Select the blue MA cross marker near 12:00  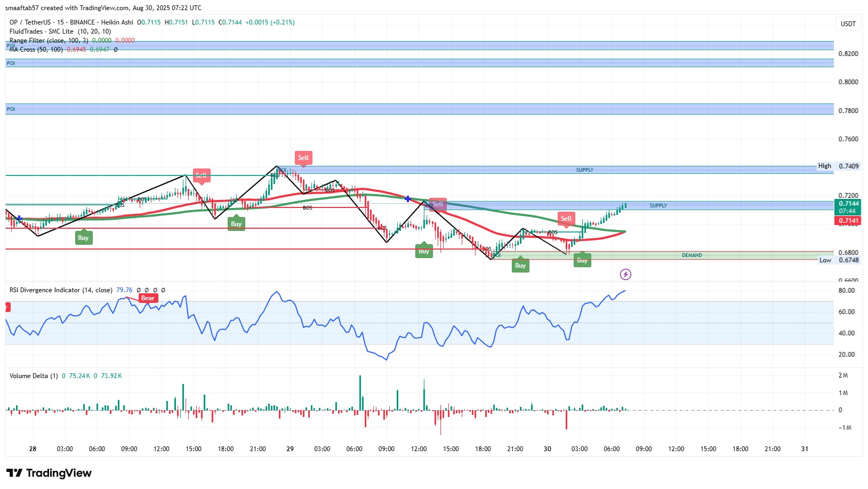[408, 199]
